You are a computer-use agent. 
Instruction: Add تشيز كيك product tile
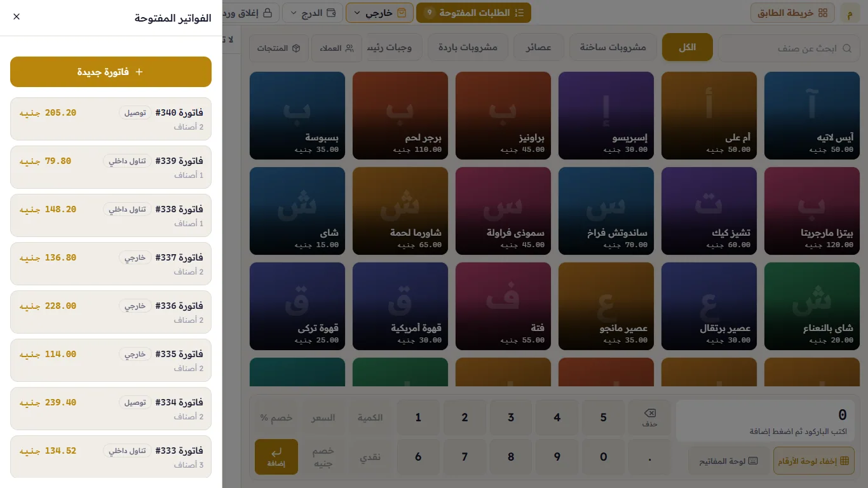[x=709, y=211]
